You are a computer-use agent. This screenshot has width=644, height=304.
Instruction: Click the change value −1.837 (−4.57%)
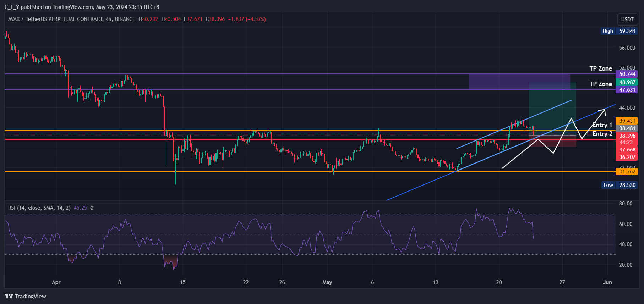247,19
